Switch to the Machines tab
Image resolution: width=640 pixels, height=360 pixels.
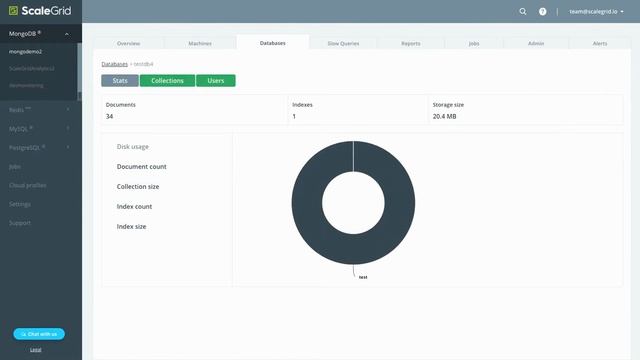[200, 43]
